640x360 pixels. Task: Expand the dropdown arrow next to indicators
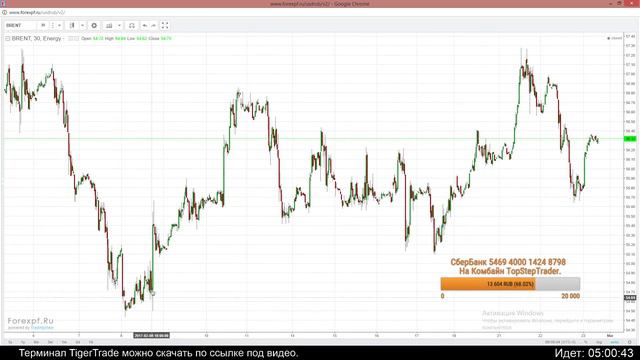tap(82, 25)
